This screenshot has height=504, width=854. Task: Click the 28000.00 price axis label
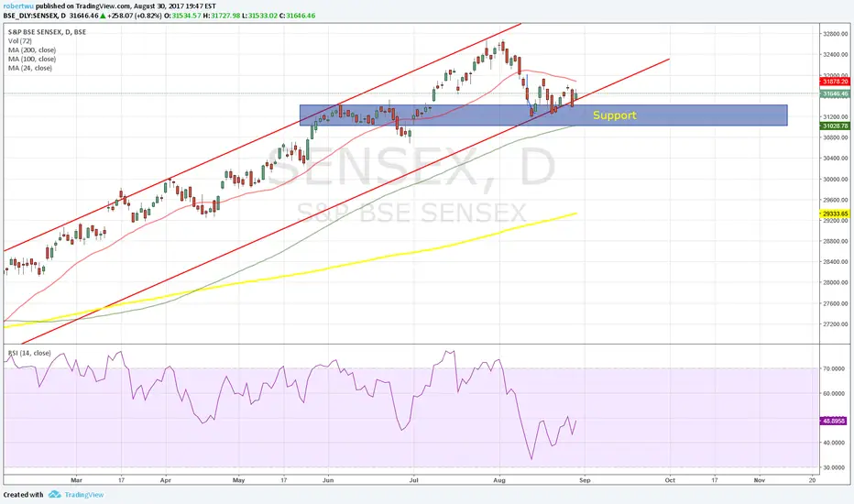coord(836,282)
